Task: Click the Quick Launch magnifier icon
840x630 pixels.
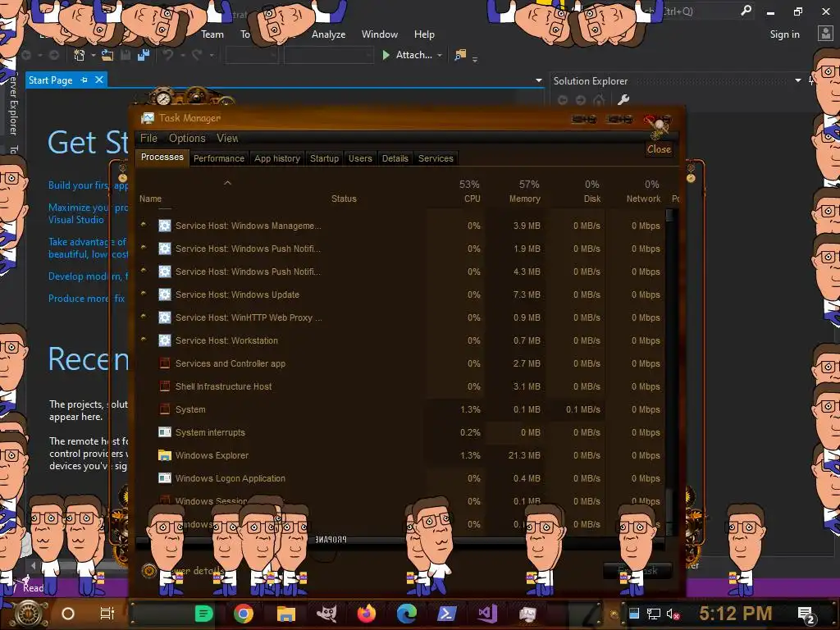Action: (x=746, y=11)
